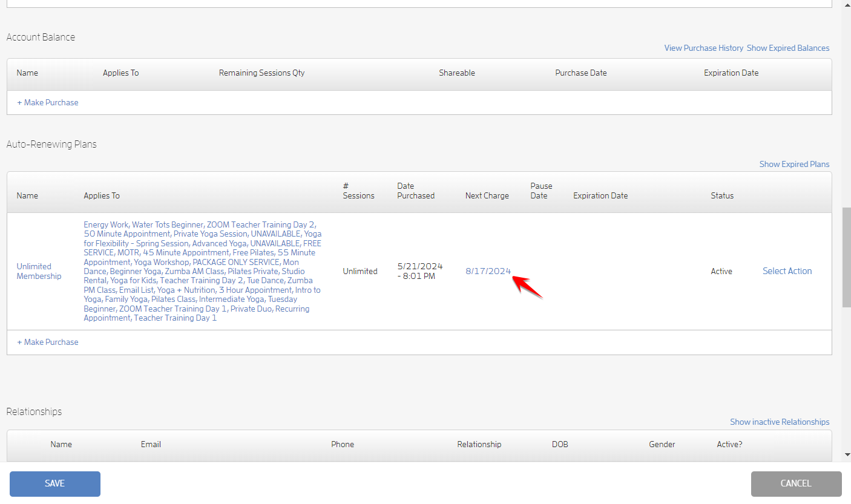Open the Free Pilates link
Image resolution: width=851 pixels, height=504 pixels.
tap(253, 252)
